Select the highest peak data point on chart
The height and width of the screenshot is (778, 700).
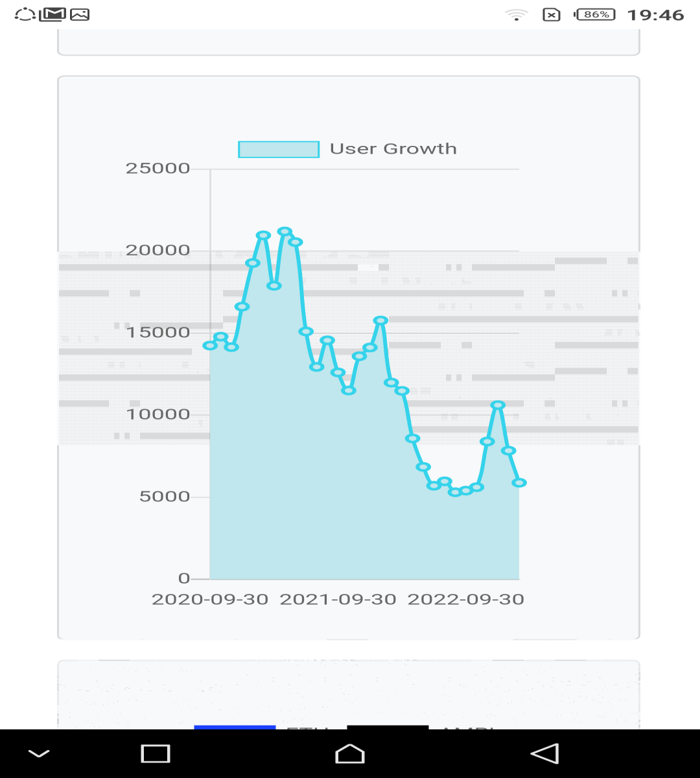[x=285, y=231]
